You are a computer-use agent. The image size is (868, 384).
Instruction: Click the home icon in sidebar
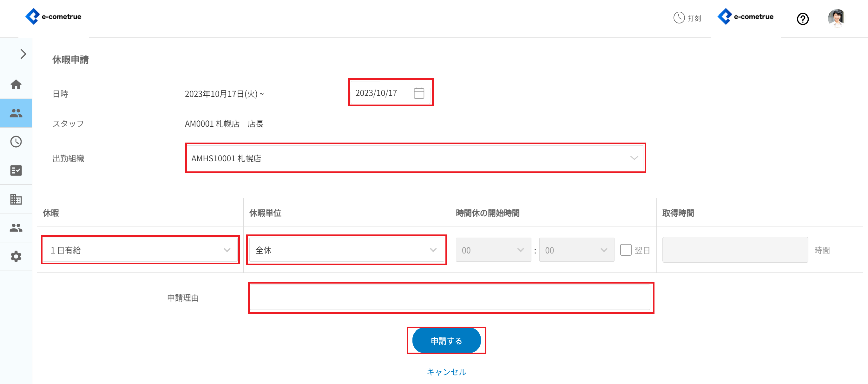click(16, 85)
